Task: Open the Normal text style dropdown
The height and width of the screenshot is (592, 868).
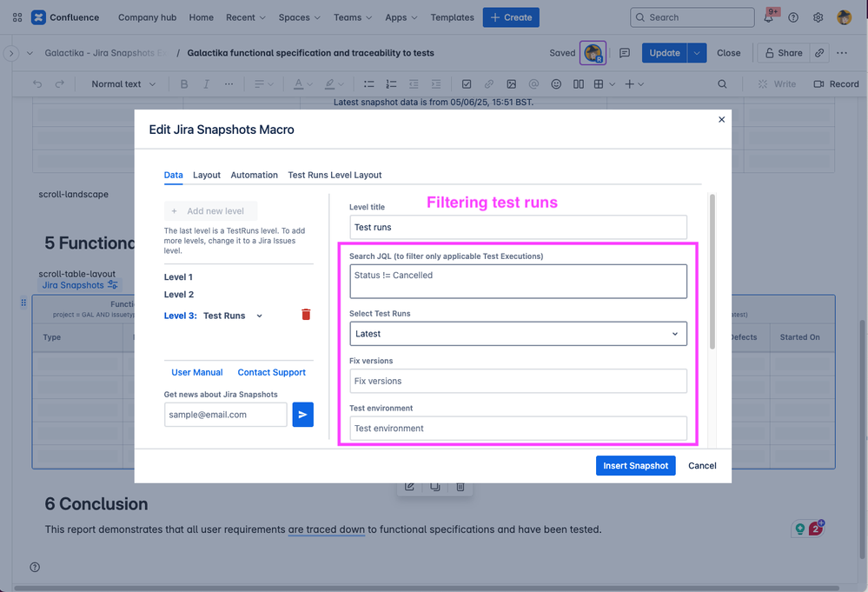Action: tap(123, 84)
